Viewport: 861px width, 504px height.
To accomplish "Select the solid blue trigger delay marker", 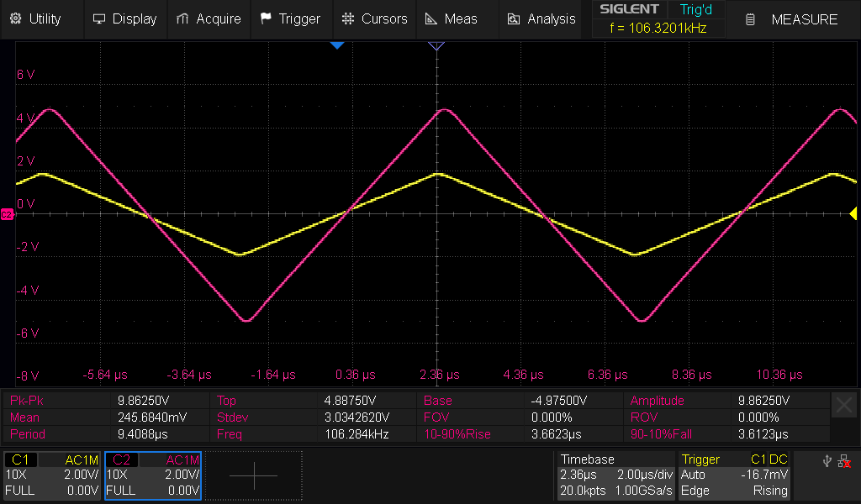I will tap(337, 45).
